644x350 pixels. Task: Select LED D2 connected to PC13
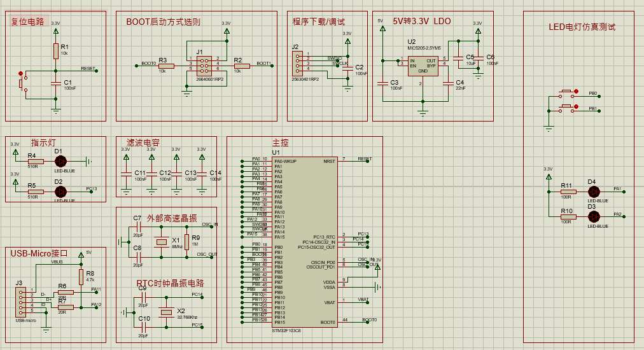[61, 192]
